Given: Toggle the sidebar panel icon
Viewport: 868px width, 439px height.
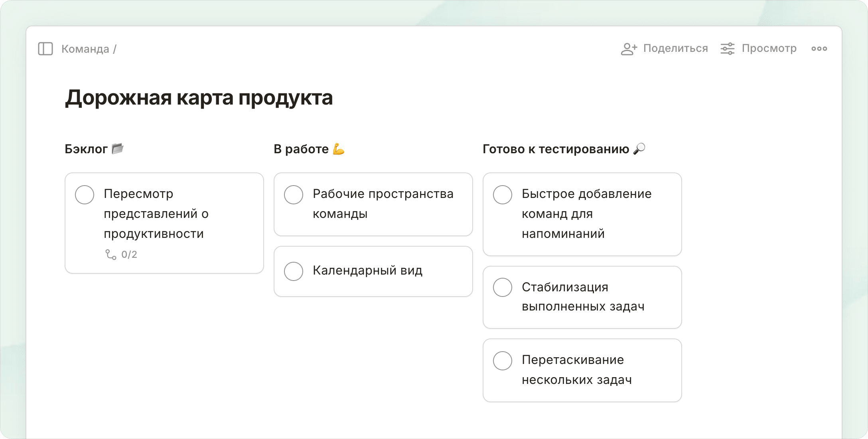Looking at the screenshot, I should [x=45, y=49].
